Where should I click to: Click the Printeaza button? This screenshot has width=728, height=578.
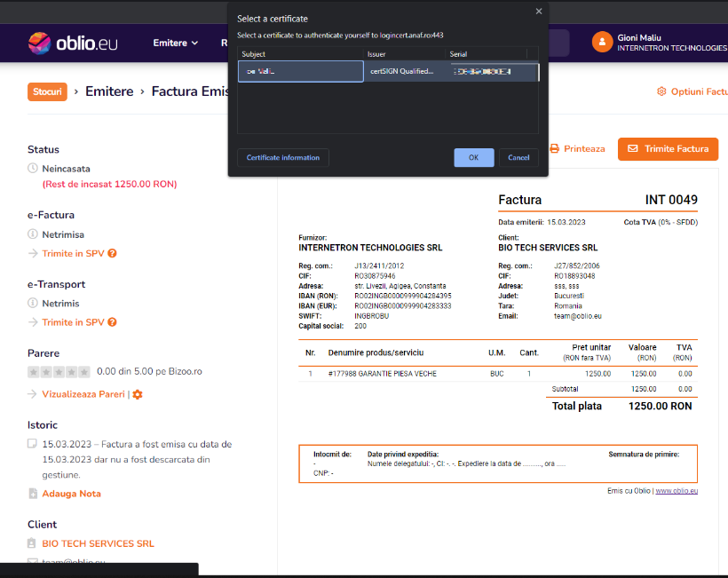pos(578,148)
